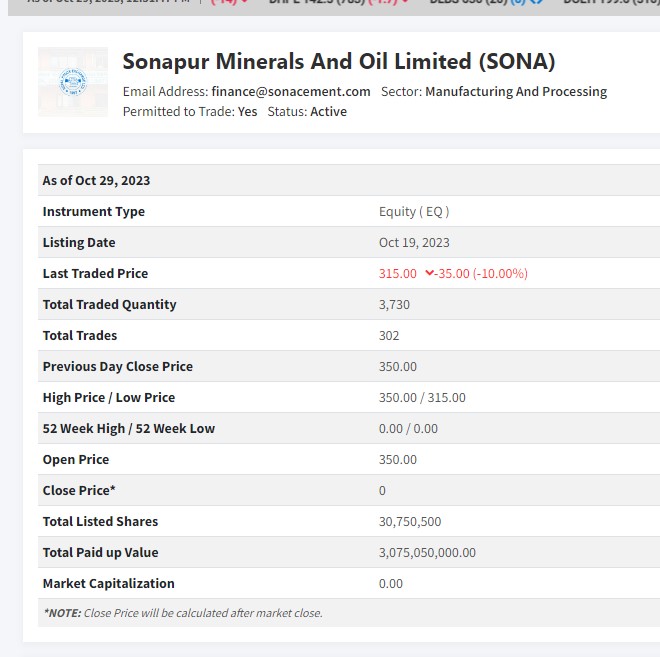
Task: Select the As of Oct 29, 2023 header
Action: 96,180
